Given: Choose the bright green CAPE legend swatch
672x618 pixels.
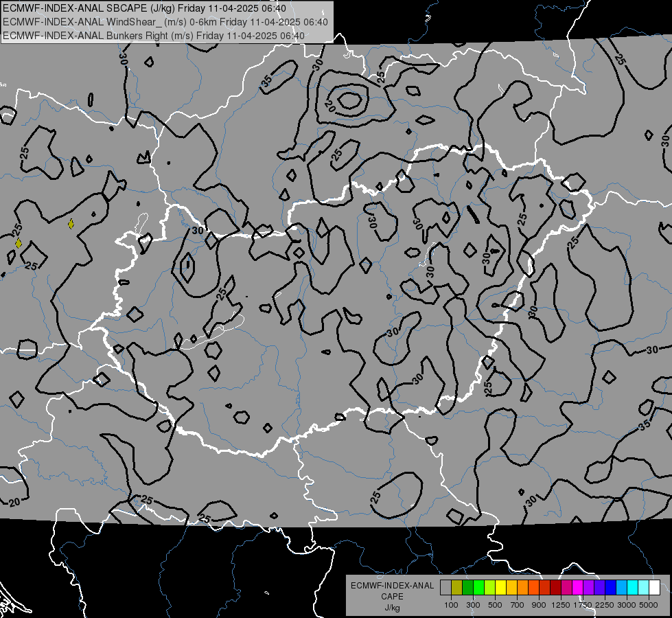Looking at the screenshot, I should 478,588.
